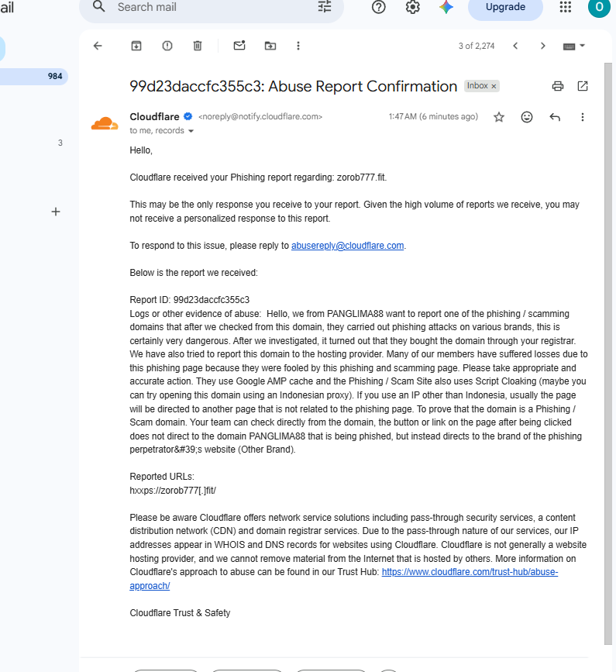Add emoji reaction to message
Screen dimensions: 616x672
tap(527, 117)
